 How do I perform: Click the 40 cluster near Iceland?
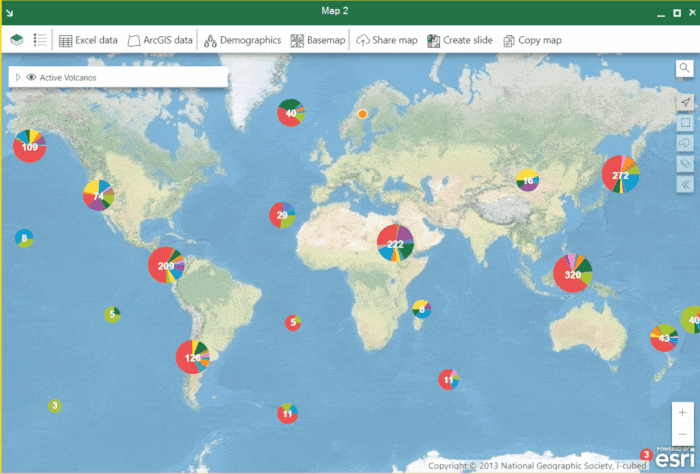[x=291, y=112]
